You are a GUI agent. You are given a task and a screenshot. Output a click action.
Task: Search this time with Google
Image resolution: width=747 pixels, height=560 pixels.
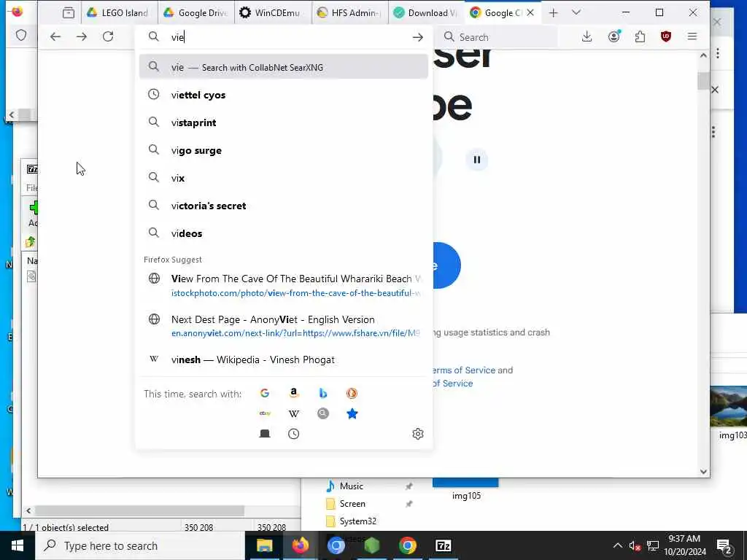[x=265, y=393]
